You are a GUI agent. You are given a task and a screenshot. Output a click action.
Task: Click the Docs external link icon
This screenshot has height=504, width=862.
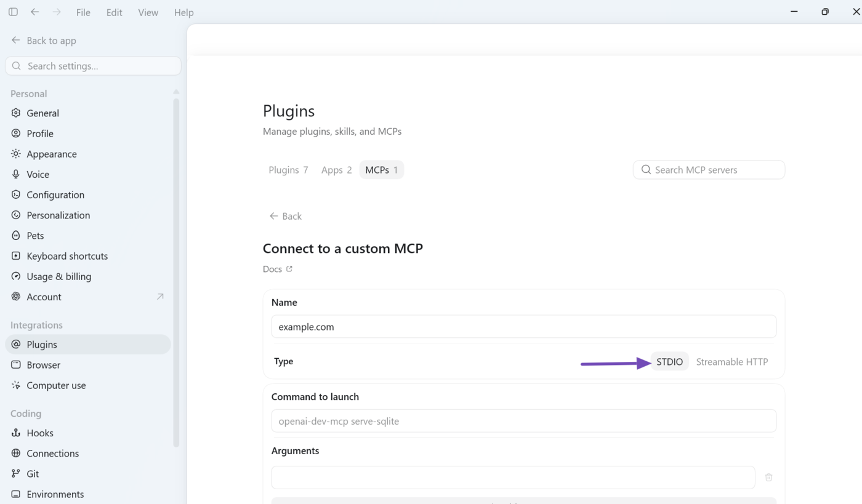[x=289, y=269]
